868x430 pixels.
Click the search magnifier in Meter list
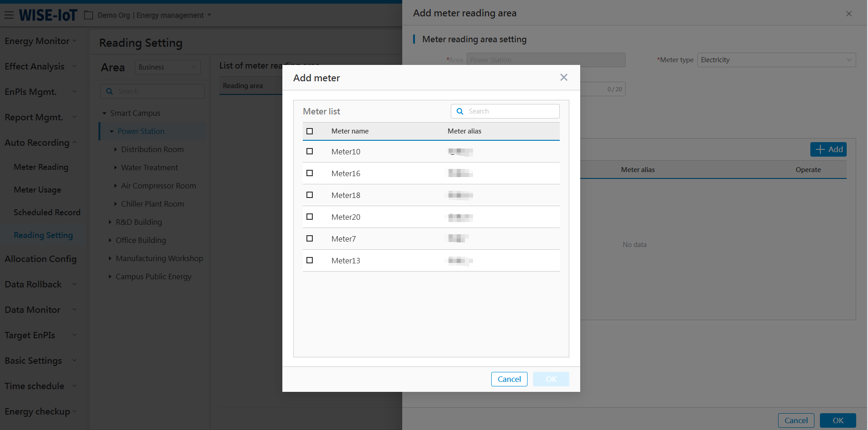tap(460, 111)
